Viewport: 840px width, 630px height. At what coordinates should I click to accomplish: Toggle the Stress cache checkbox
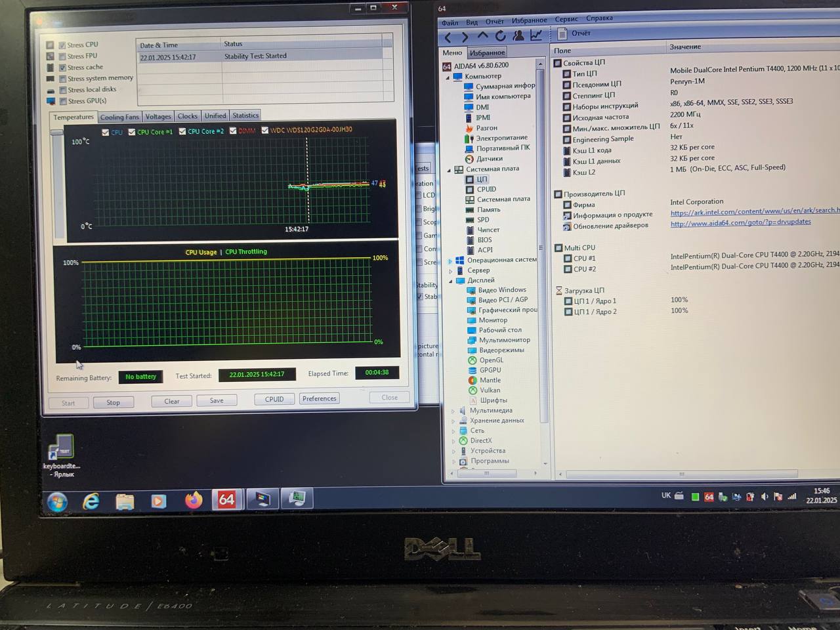pos(62,68)
